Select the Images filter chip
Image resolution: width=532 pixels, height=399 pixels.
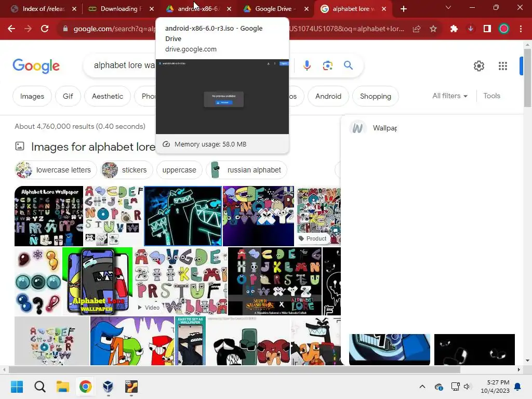pos(32,96)
